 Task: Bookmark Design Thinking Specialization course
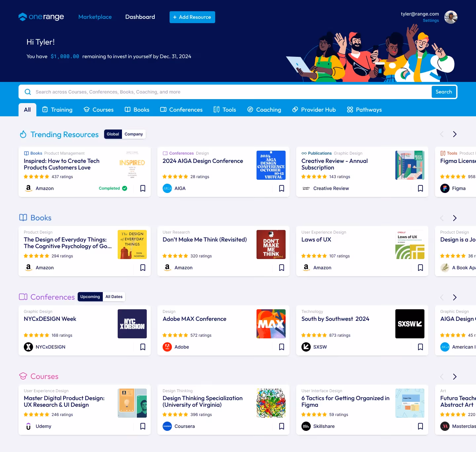click(x=282, y=426)
